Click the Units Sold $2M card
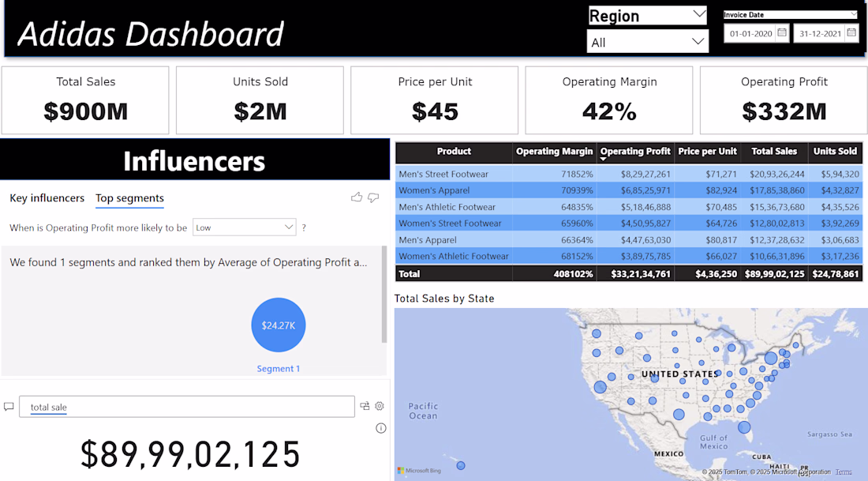 [260, 100]
